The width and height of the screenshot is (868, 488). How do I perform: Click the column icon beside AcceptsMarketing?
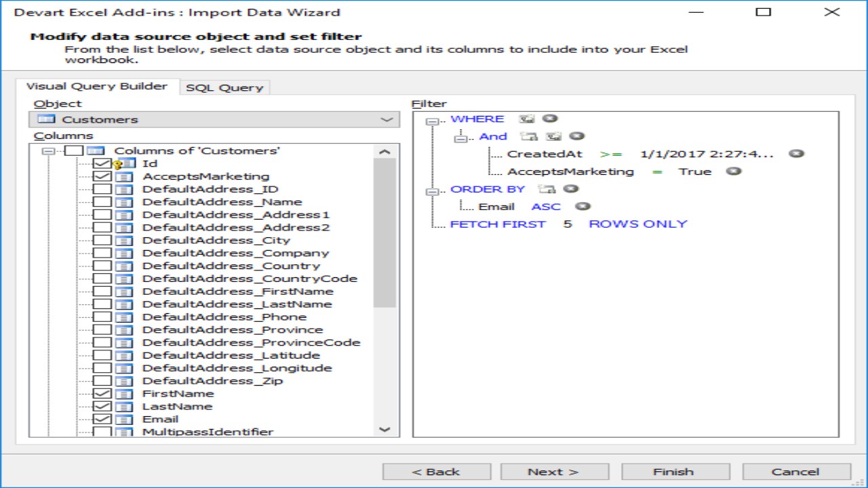[x=124, y=176]
